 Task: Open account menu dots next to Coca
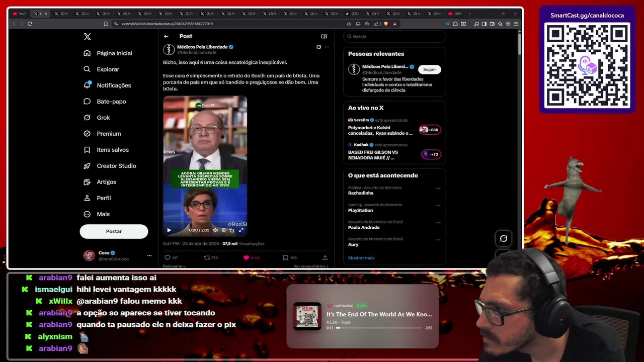(x=149, y=255)
